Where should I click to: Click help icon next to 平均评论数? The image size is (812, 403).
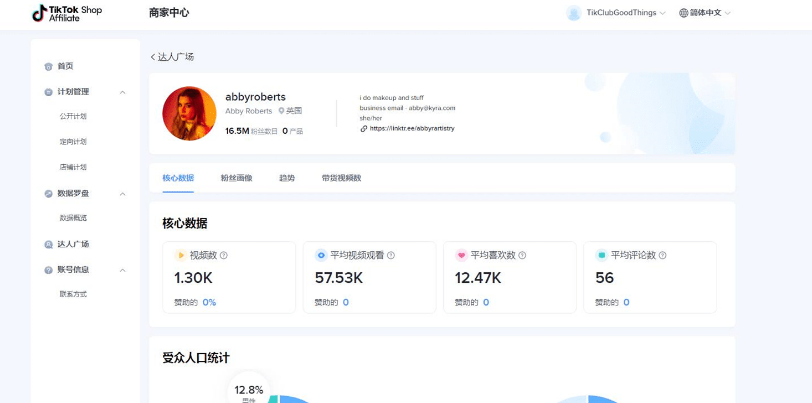[662, 255]
